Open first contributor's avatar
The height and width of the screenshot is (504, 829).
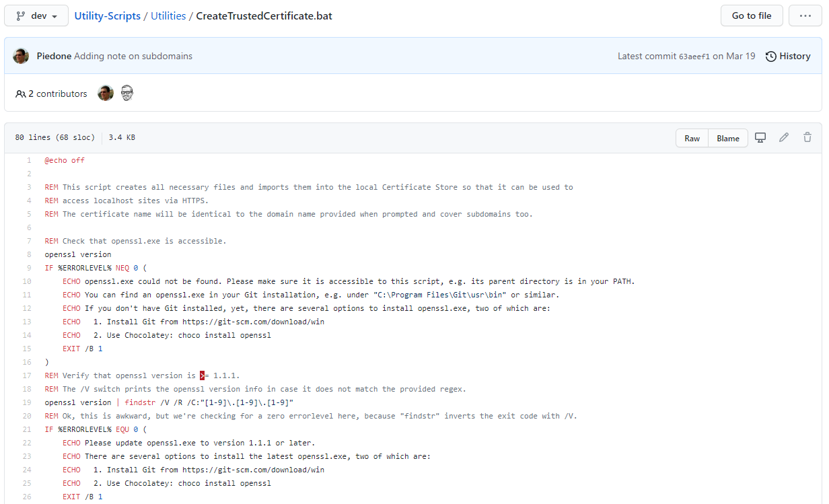tap(106, 94)
